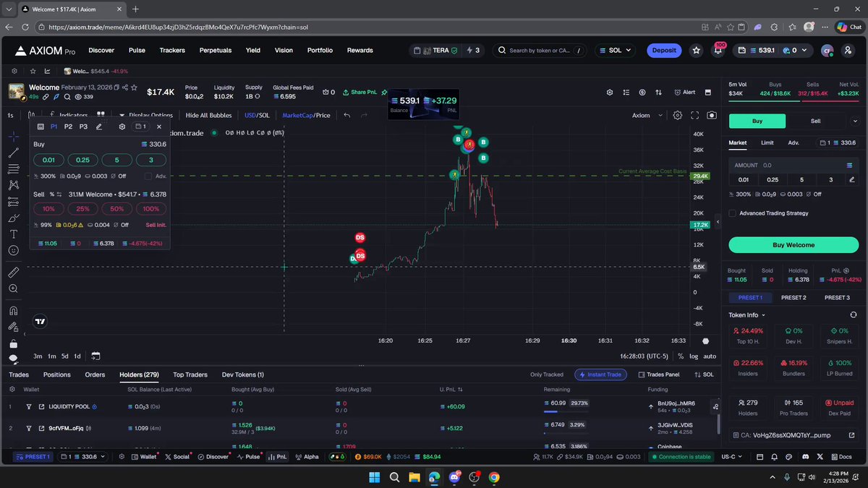The width and height of the screenshot is (868, 488).
Task: Click the undo arrow in chart toolbar
Action: (347, 115)
